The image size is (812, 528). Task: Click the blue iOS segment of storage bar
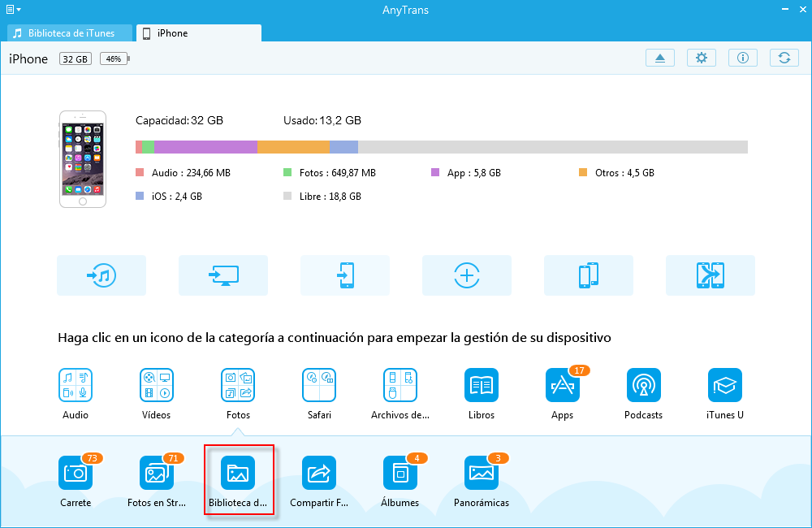[343, 147]
